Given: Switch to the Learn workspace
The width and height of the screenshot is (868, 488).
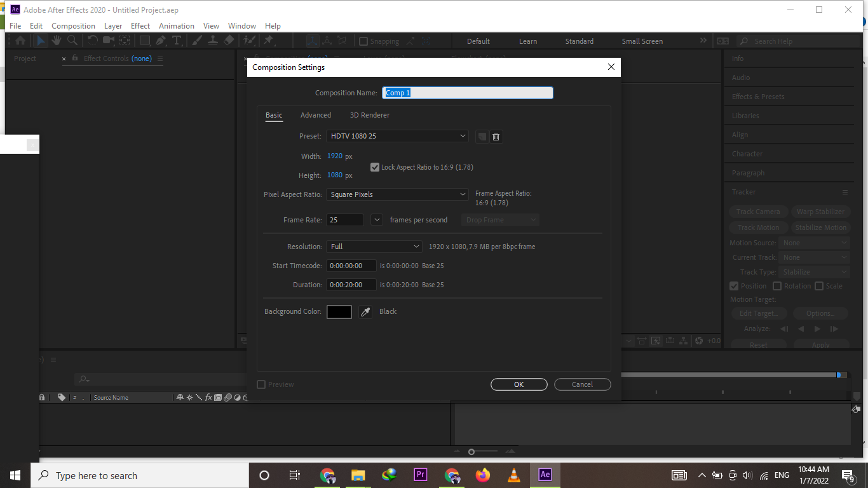Looking at the screenshot, I should pyautogui.click(x=528, y=41).
